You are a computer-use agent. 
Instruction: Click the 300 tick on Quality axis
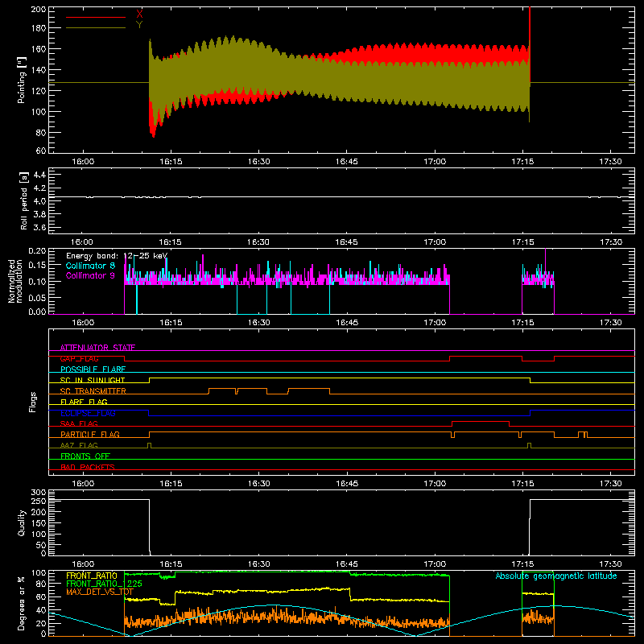[x=39, y=493]
